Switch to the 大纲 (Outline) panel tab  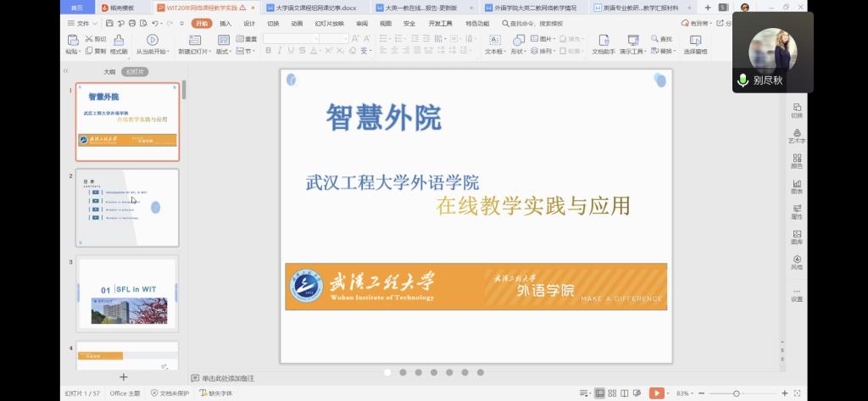point(109,72)
